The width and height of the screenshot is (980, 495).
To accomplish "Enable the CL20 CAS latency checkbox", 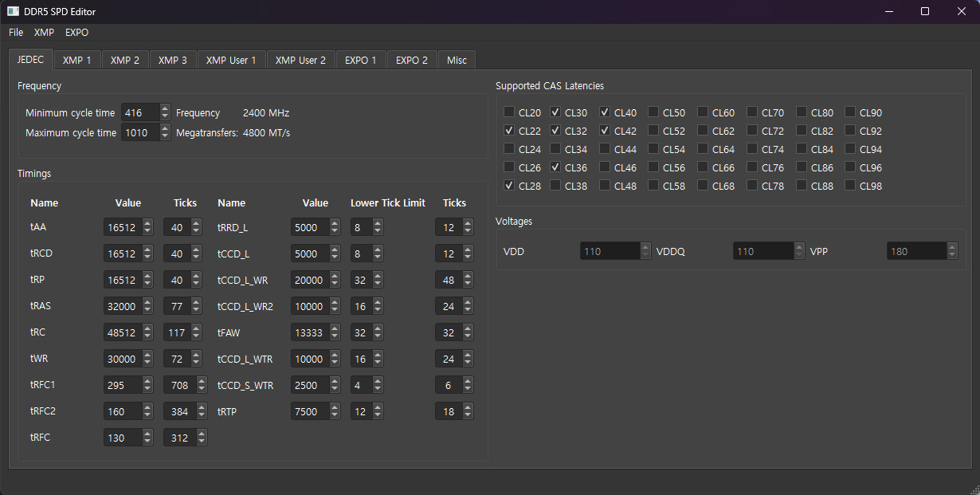I will 509,112.
